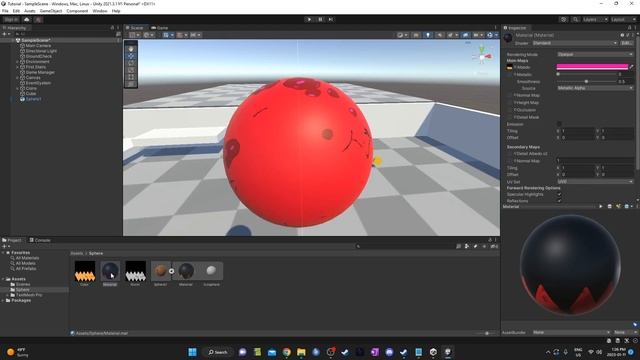Select the Hand (view) tool in Scene
640x360 pixels.
tap(131, 49)
